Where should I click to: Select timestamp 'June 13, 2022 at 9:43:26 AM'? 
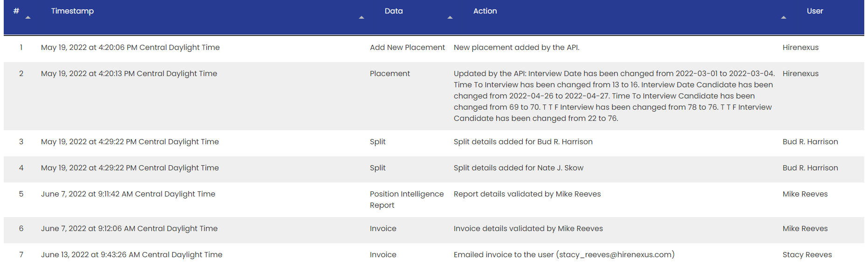click(132, 254)
